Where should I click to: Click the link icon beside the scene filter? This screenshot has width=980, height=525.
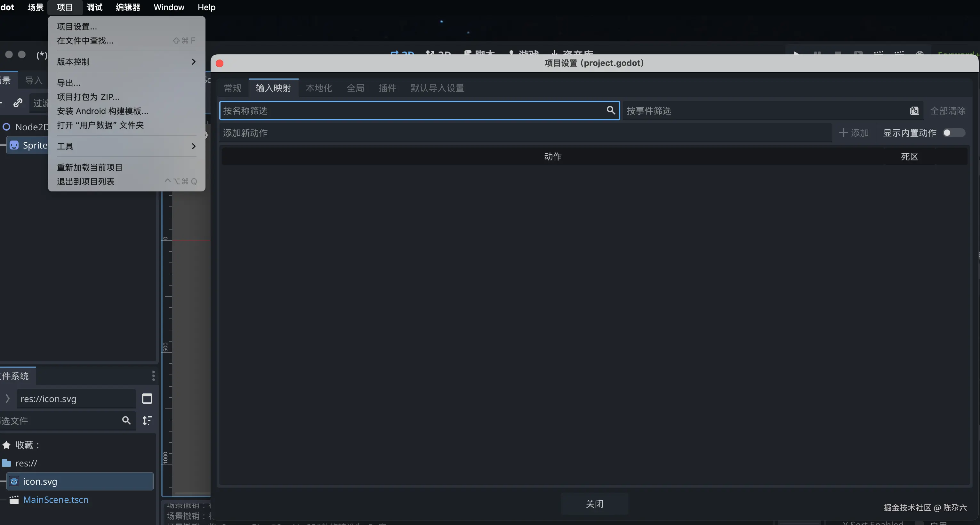click(18, 103)
